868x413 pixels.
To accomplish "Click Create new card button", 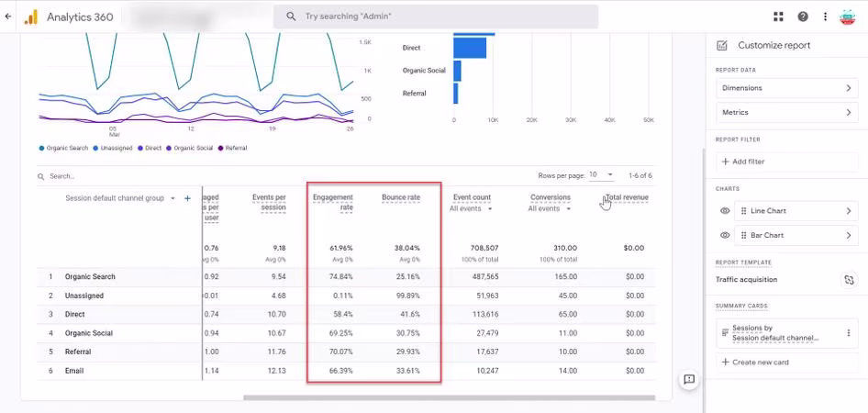I will pyautogui.click(x=786, y=363).
